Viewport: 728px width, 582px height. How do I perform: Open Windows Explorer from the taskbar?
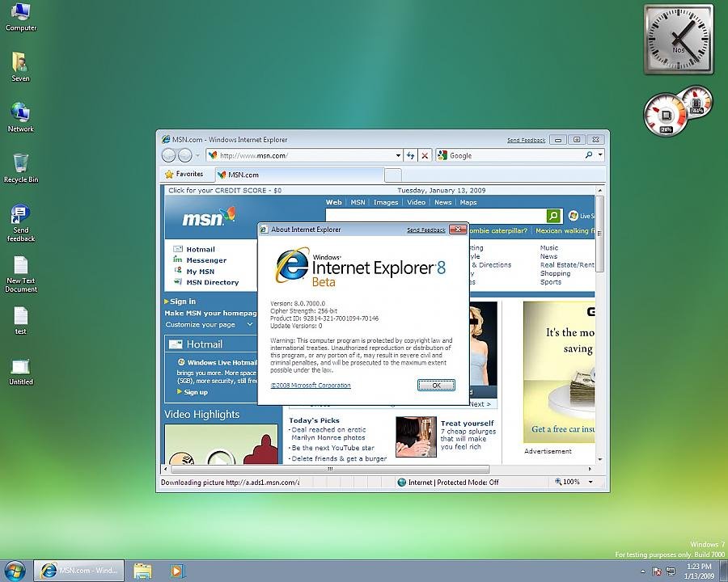142,571
